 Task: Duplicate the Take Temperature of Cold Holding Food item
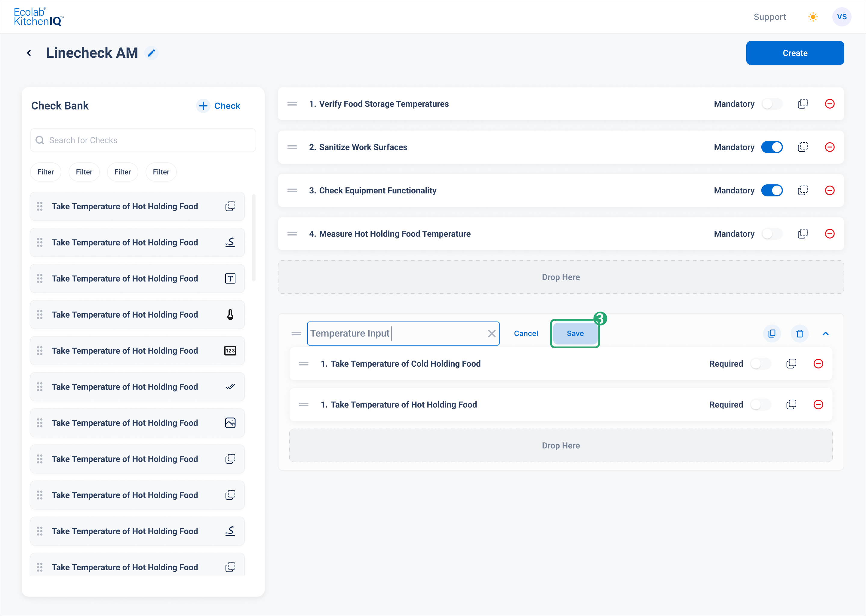791,364
